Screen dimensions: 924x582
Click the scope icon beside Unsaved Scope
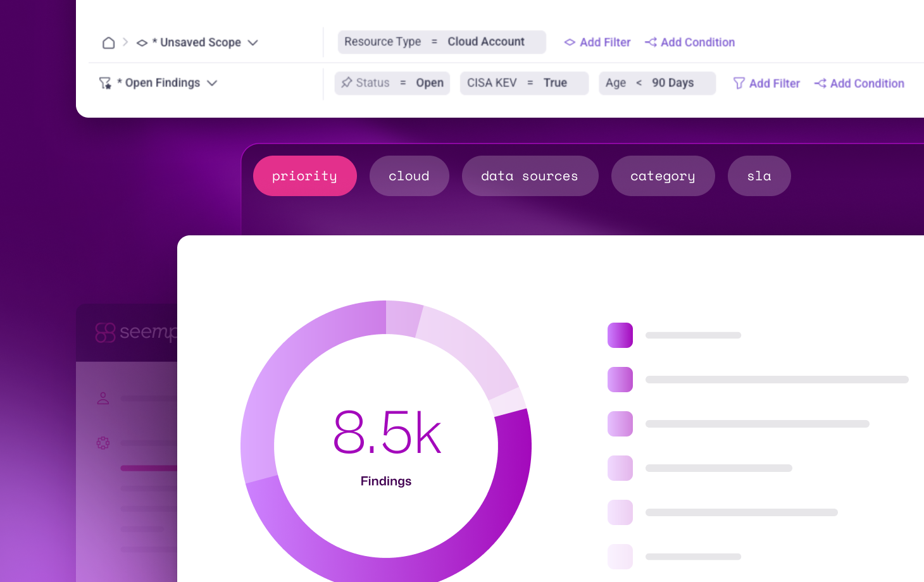(142, 43)
